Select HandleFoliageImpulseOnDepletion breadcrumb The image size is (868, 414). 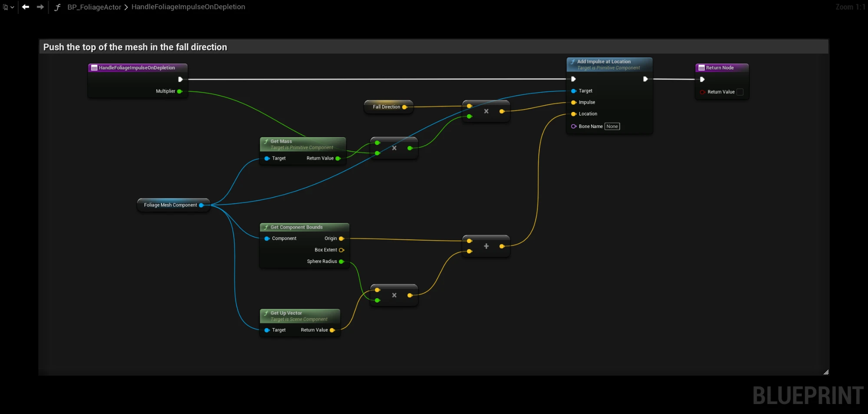pyautogui.click(x=188, y=7)
